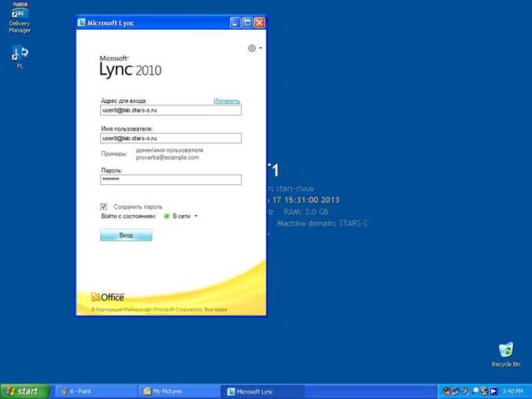Click the white arrow tray icon

493,392
